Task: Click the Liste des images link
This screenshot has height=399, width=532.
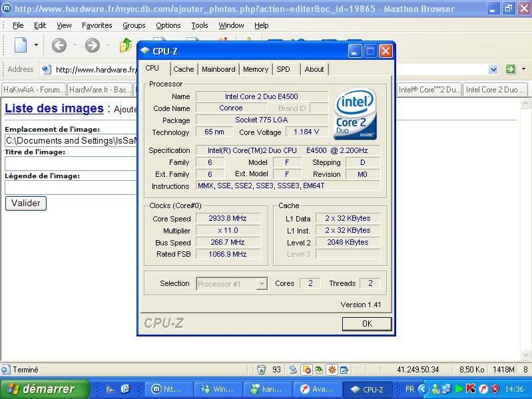Action: pyautogui.click(x=54, y=108)
